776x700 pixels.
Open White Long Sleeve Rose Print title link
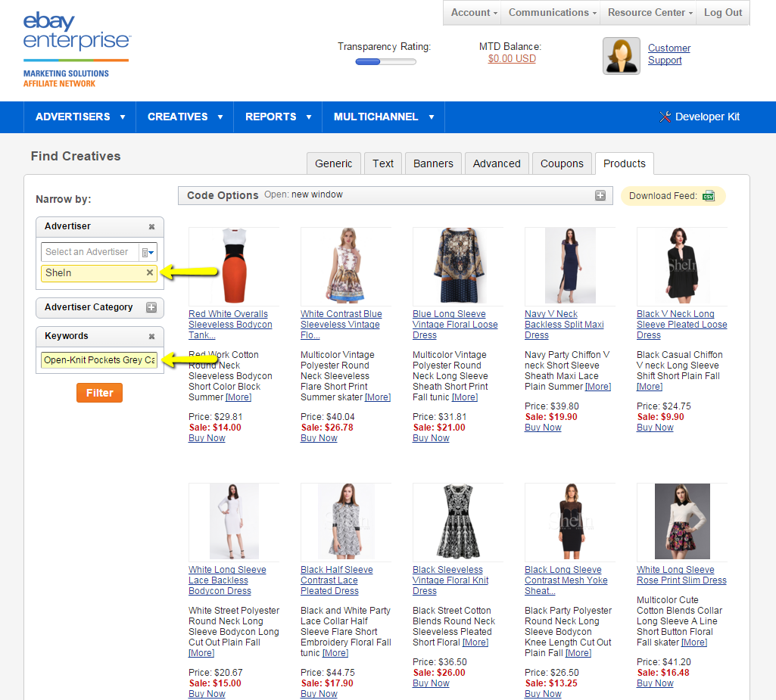[681, 575]
